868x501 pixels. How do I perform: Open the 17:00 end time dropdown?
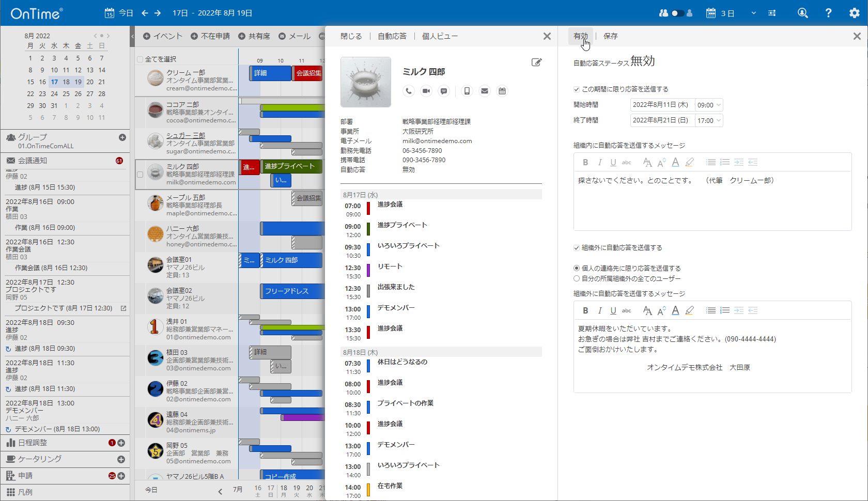pos(709,120)
